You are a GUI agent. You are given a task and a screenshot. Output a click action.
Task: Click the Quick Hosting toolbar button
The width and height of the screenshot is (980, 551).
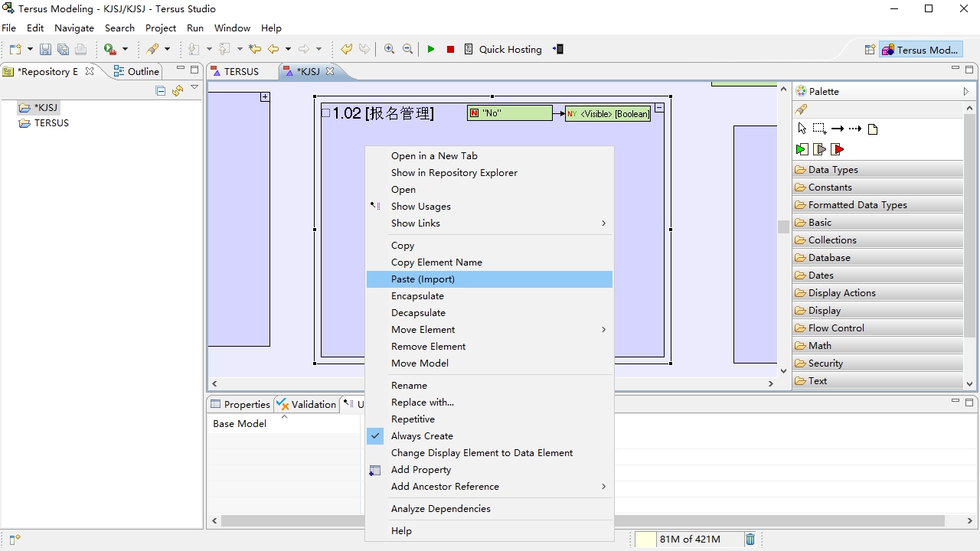pos(503,49)
